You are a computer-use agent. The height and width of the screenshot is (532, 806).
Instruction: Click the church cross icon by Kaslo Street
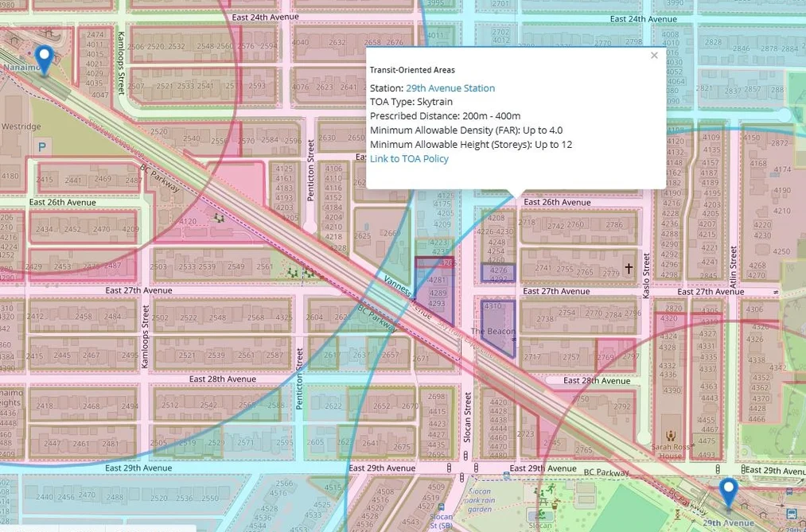tap(628, 267)
